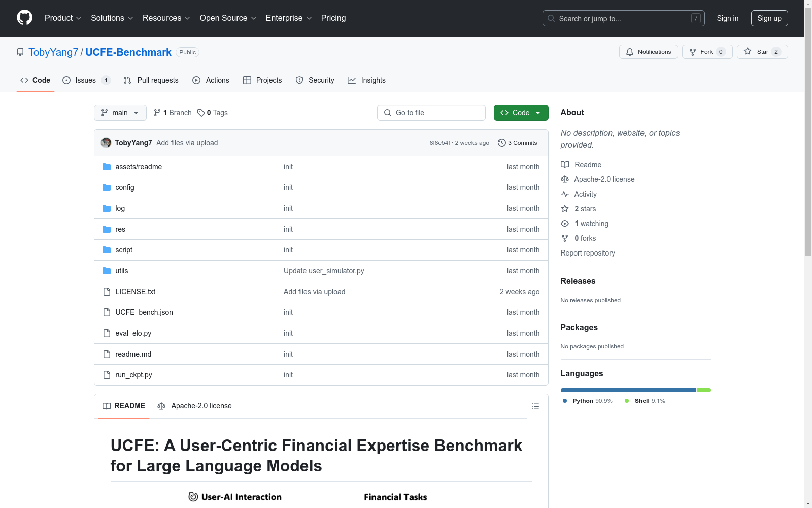Switch to the Insights tab

pos(366,80)
